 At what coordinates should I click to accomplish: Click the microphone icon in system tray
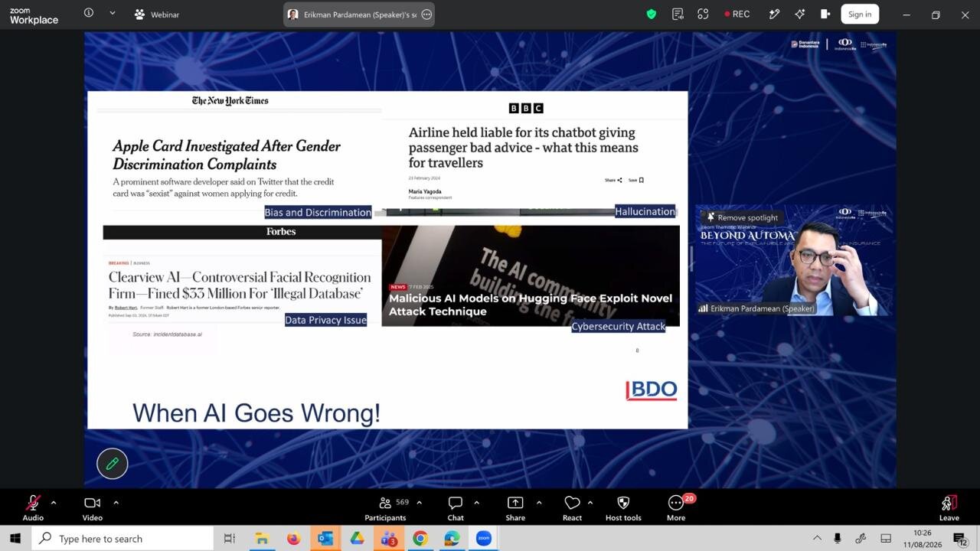coord(838,539)
